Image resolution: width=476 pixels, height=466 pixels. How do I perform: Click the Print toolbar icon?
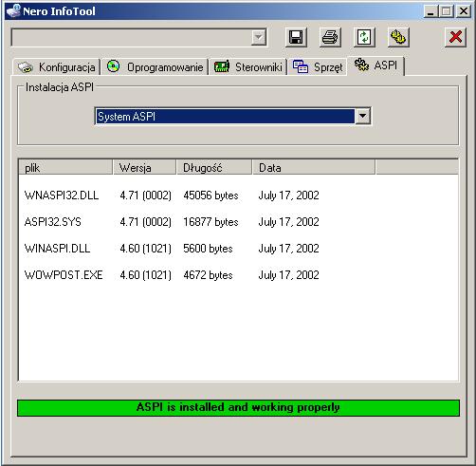(330, 37)
